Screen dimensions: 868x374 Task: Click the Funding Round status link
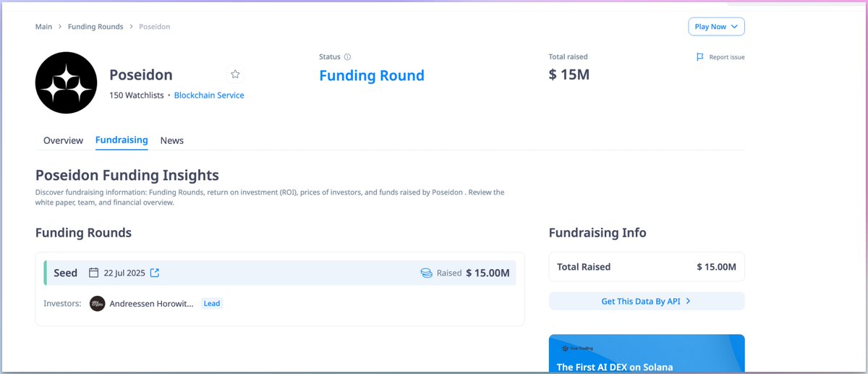point(372,76)
